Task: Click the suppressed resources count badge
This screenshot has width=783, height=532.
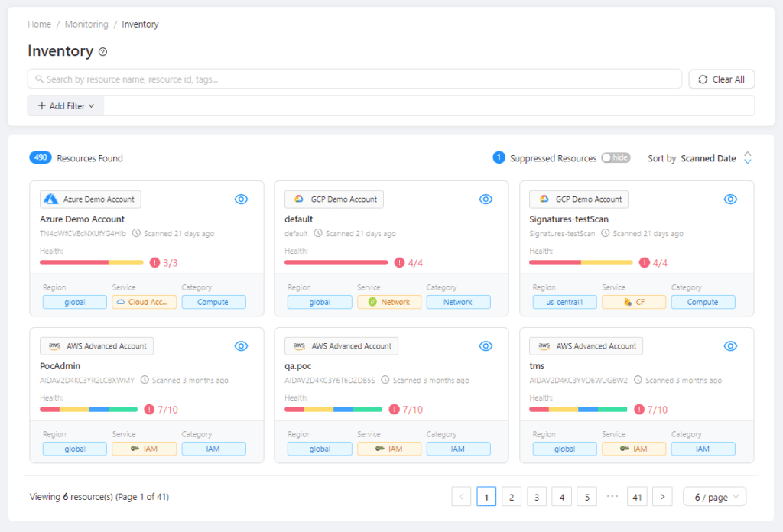Action: click(x=499, y=157)
